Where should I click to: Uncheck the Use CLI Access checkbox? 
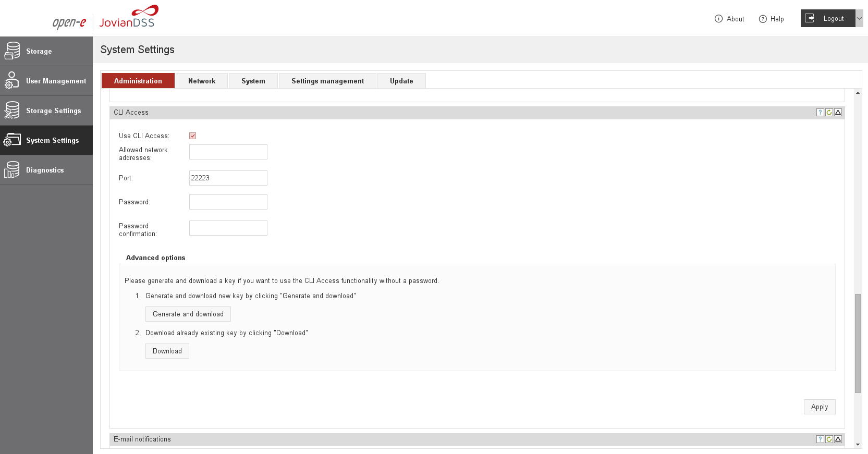(x=193, y=136)
